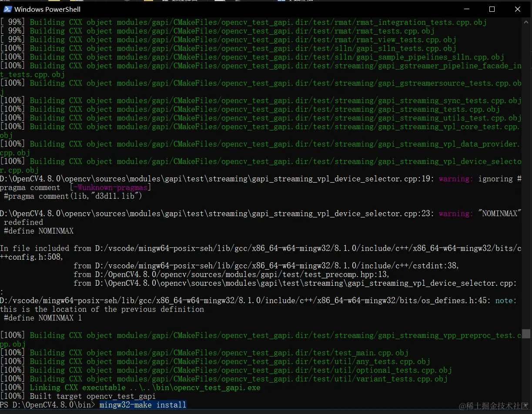The image size is (532, 414).
Task: Click the any_tests.cpp.obj build line
Action: pyautogui.click(x=215, y=361)
